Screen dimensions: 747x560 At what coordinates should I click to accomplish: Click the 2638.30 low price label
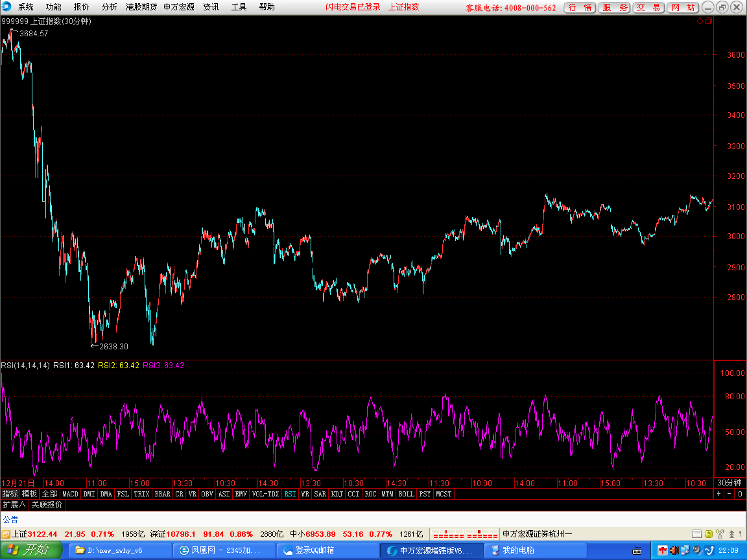(113, 346)
